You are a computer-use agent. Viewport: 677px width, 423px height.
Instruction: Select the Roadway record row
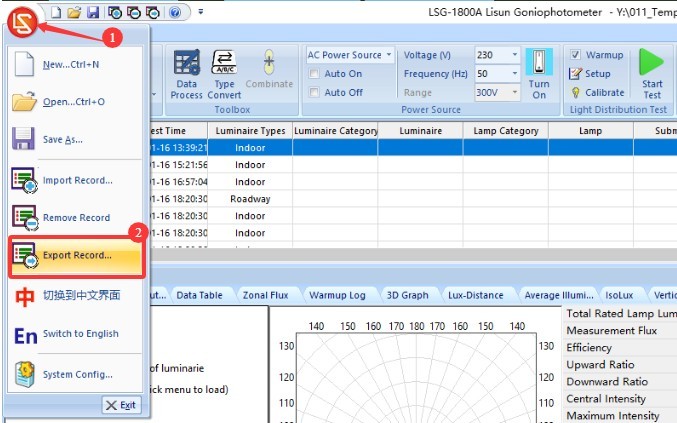point(413,199)
